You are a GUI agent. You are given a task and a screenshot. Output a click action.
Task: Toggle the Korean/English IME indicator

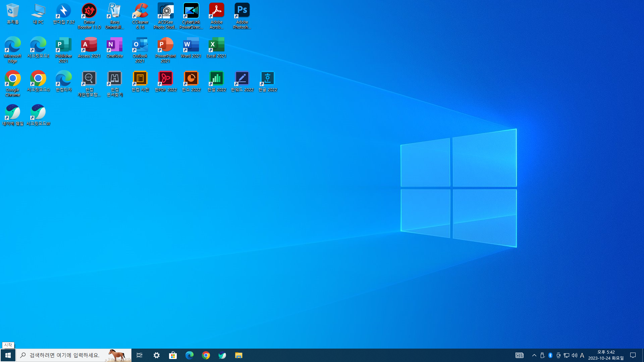(x=582, y=355)
